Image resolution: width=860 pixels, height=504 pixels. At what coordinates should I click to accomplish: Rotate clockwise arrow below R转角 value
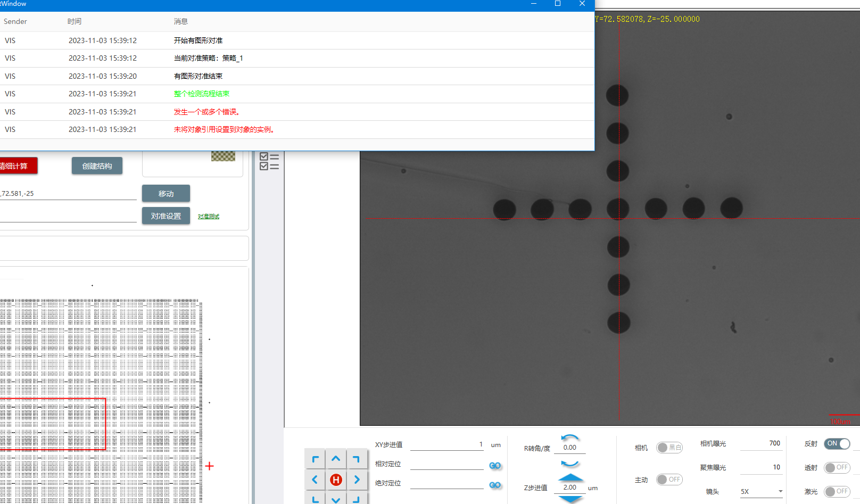coord(570,464)
